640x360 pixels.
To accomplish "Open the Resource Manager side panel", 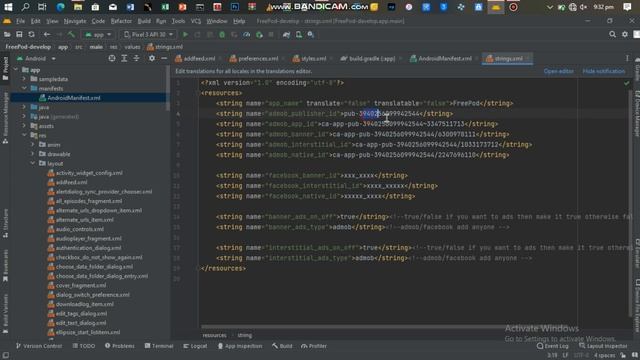I will click(x=5, y=118).
